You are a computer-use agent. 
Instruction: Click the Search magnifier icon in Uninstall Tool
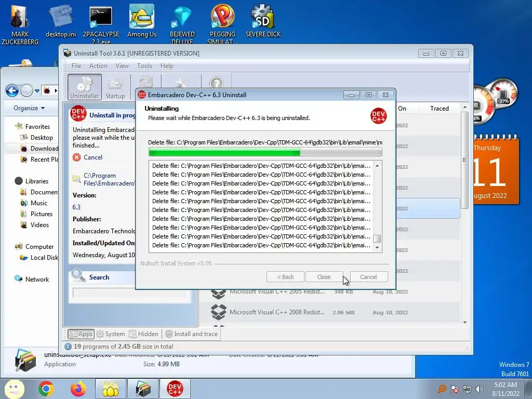78,275
